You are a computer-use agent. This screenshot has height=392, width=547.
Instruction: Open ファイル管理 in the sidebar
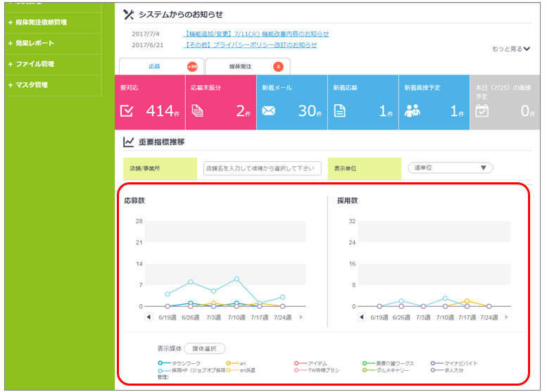35,64
